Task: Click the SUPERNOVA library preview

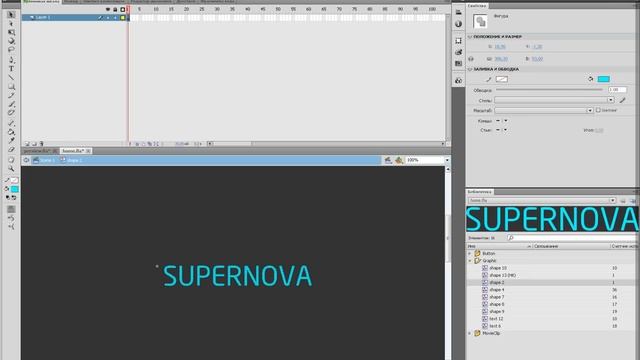Action: [553, 219]
